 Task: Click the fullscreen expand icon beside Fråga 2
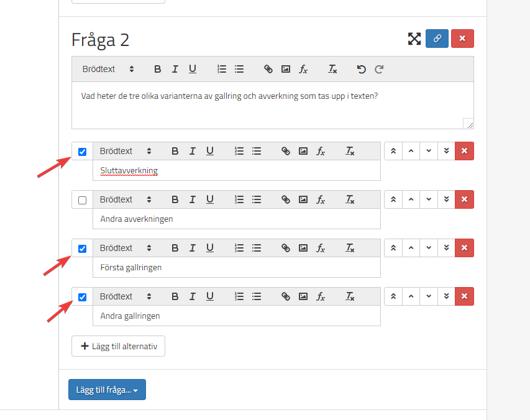tap(414, 39)
